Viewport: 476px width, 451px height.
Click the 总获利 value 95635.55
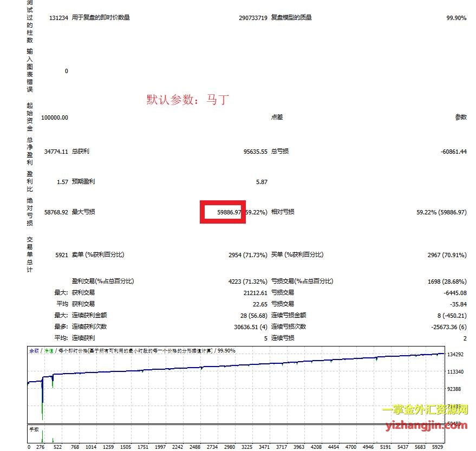point(255,152)
